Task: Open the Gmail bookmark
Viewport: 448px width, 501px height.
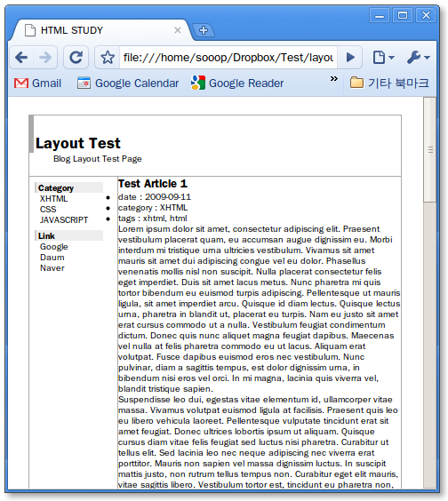Action: [x=37, y=83]
